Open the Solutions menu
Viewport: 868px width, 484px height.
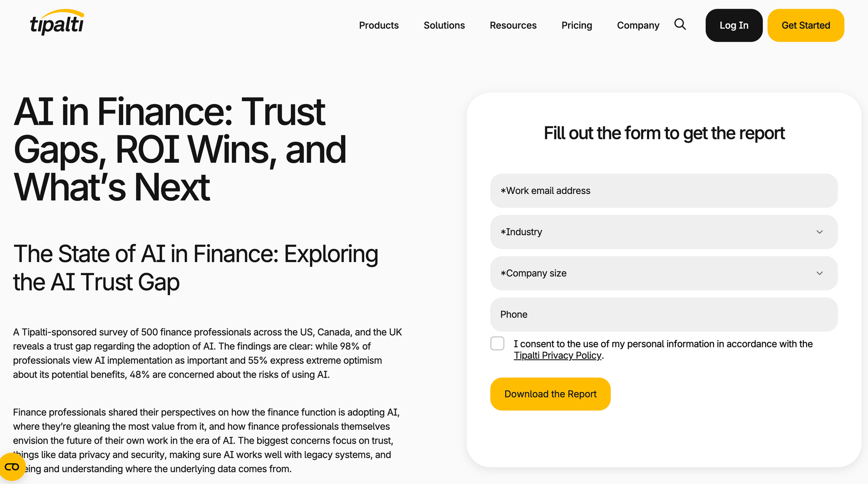(x=444, y=26)
